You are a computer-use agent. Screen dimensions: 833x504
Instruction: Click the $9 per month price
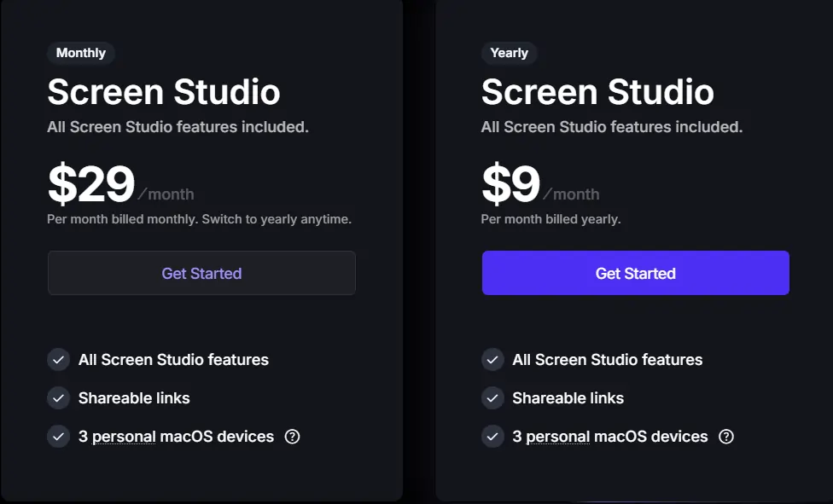tap(511, 185)
